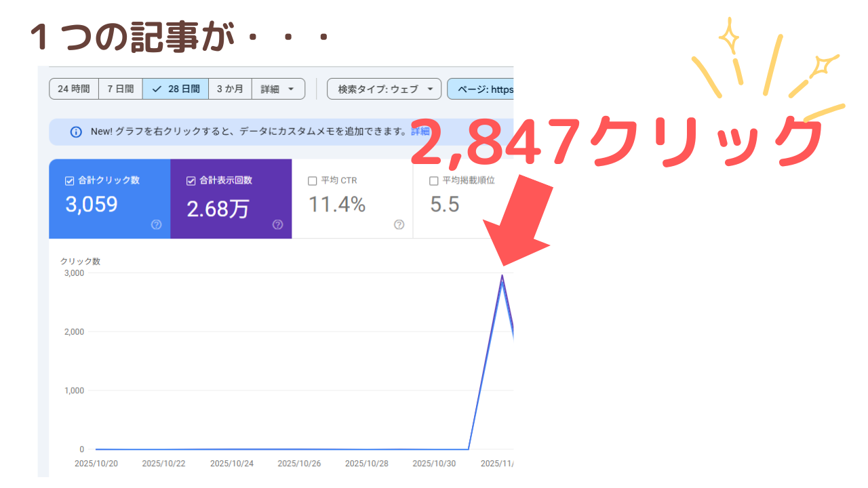868x488 pixels.
Task: Enable the 平均 CTR checkbox
Action: [x=313, y=181]
